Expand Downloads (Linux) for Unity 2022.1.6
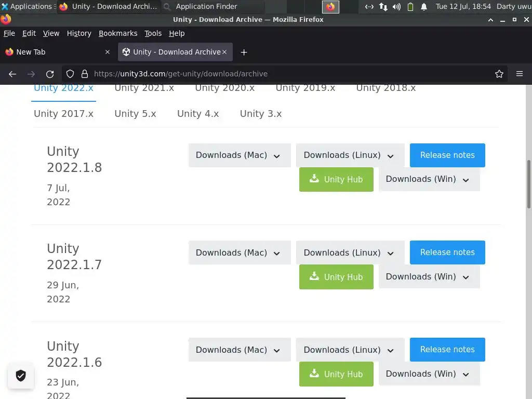This screenshot has height=399, width=532. [350, 350]
